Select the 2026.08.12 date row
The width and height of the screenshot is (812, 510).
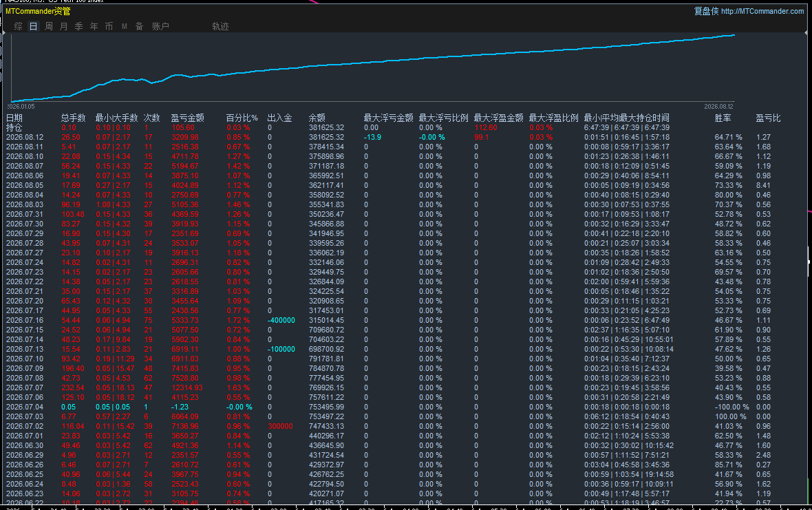coord(25,137)
